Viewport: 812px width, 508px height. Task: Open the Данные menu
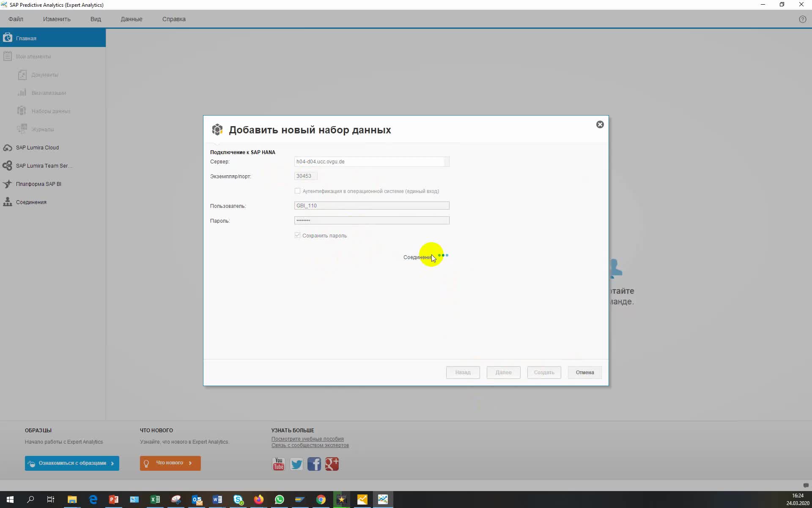(x=131, y=19)
